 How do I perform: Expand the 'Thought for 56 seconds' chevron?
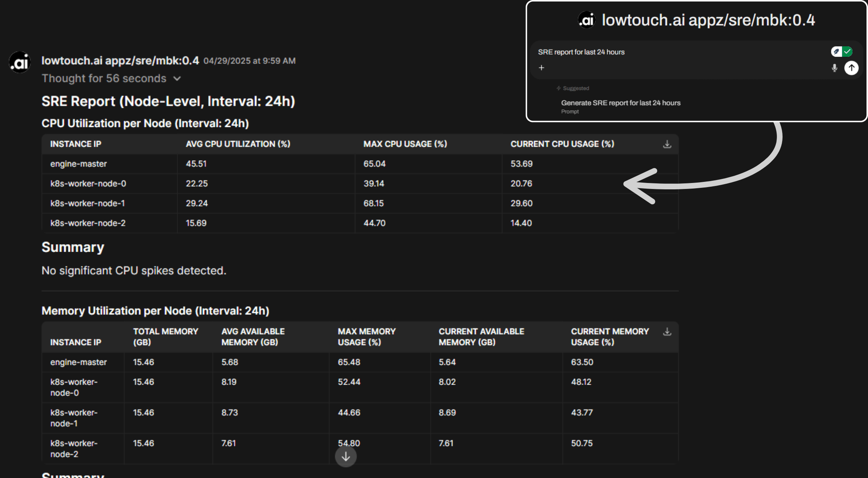tap(177, 78)
